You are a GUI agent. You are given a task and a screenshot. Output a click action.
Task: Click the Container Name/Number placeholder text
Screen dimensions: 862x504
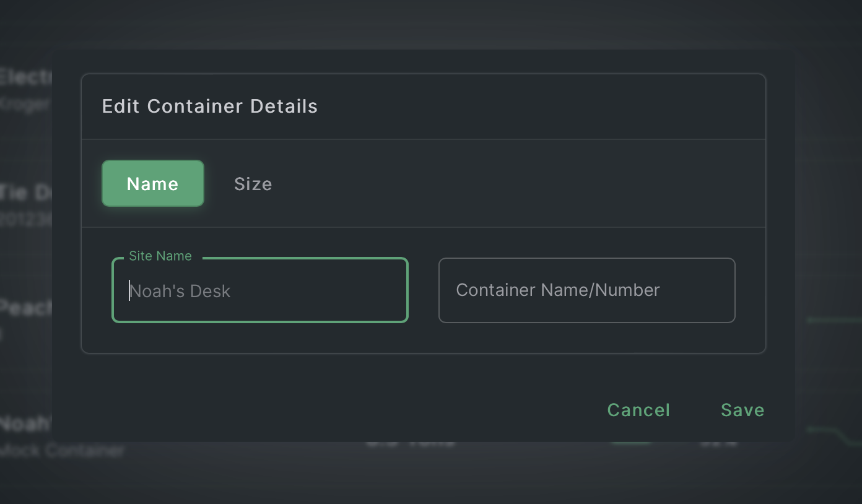click(557, 290)
